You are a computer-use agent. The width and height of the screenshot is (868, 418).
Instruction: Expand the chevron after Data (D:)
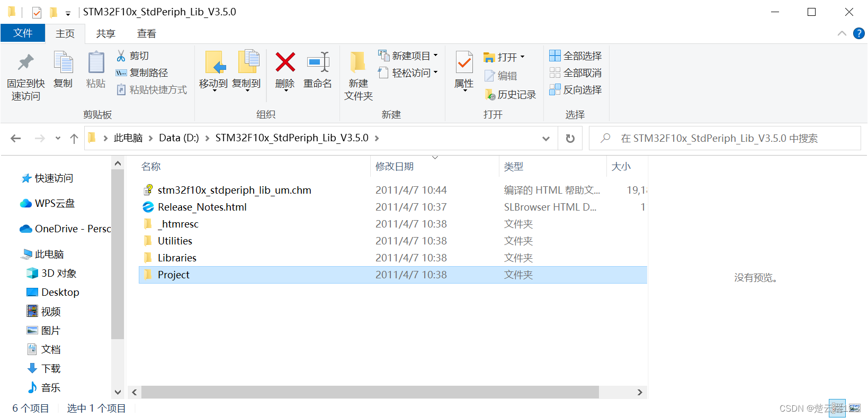pyautogui.click(x=207, y=138)
